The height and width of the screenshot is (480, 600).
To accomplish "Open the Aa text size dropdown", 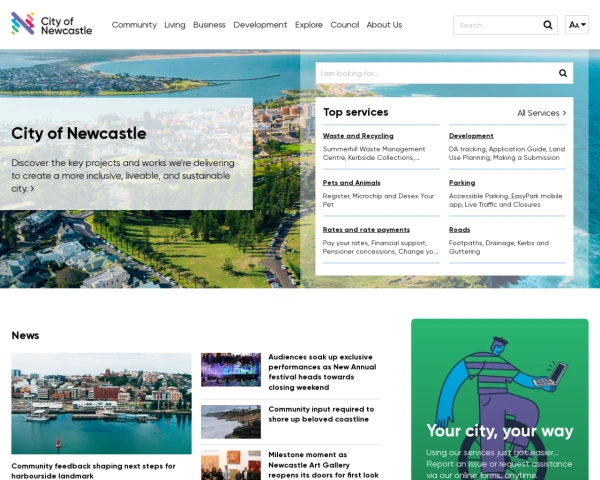I will tap(576, 25).
